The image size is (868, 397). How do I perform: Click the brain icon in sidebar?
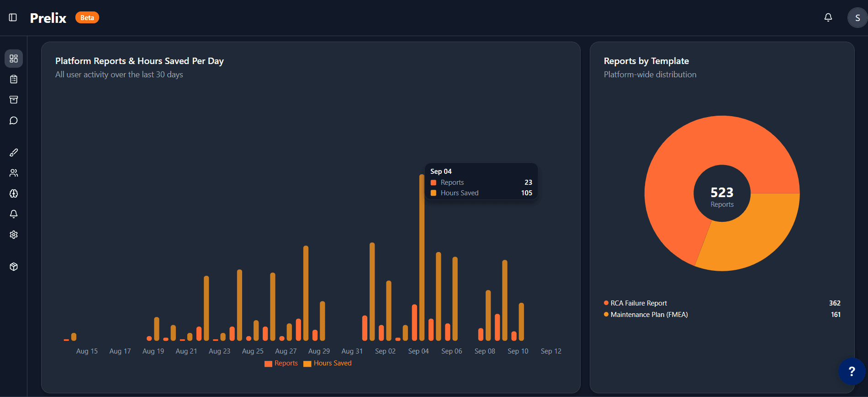[x=14, y=193]
